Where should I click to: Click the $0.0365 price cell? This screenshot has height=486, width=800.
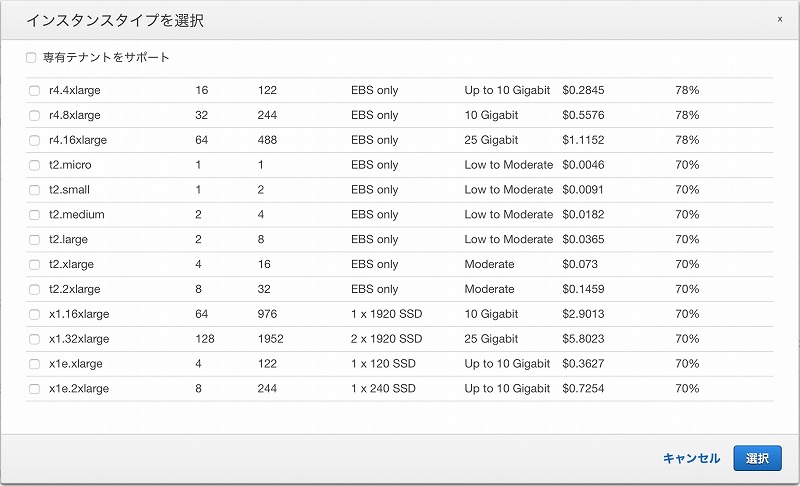583,240
